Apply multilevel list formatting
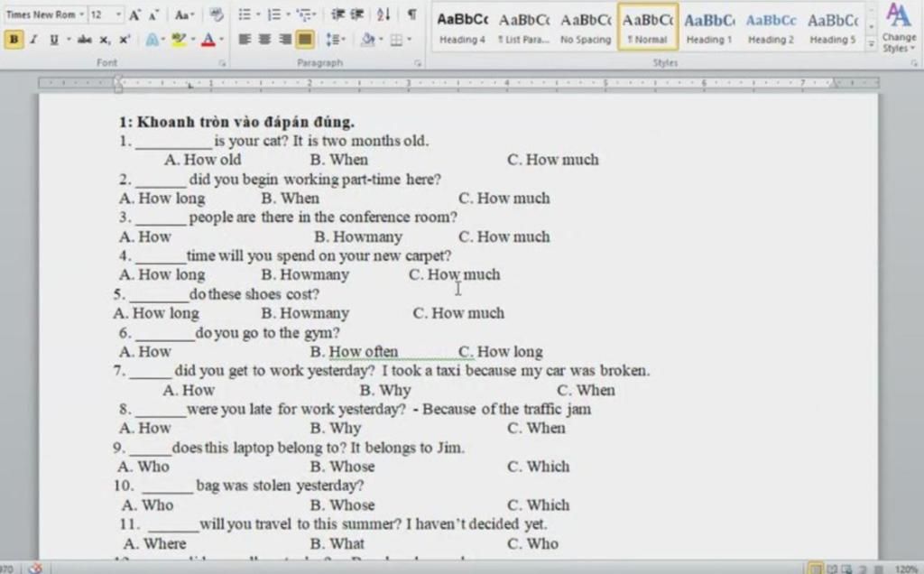Screen dimensions: 924x574 [304, 14]
